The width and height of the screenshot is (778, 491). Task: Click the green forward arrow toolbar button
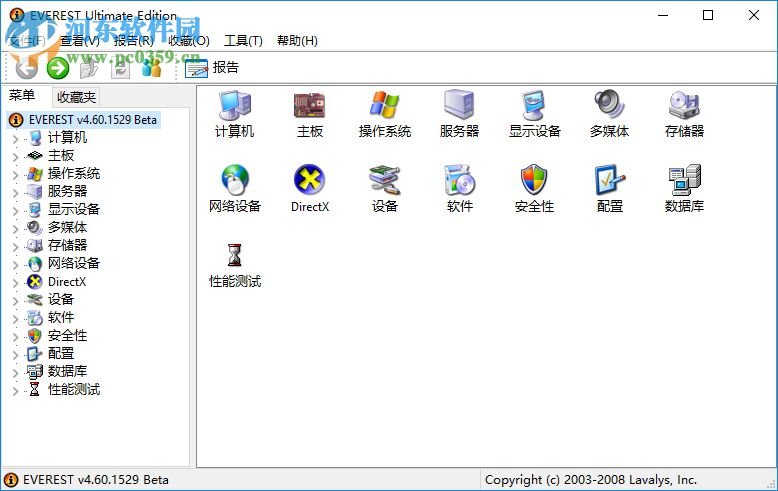point(58,68)
